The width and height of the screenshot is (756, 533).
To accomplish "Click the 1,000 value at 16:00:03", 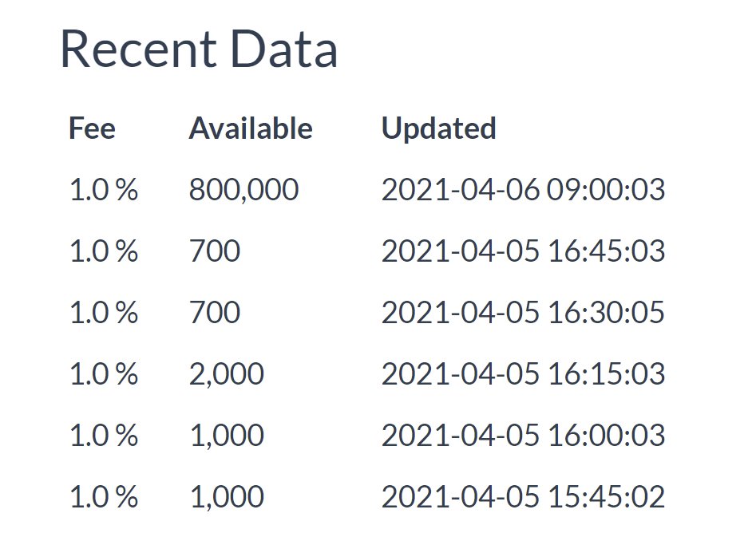I will tap(227, 435).
